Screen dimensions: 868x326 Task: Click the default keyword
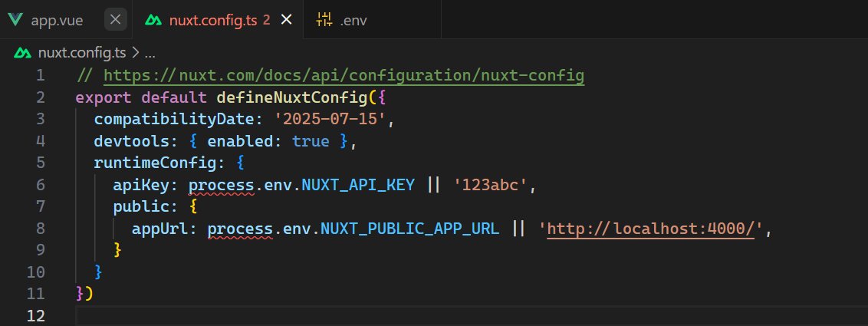174,97
